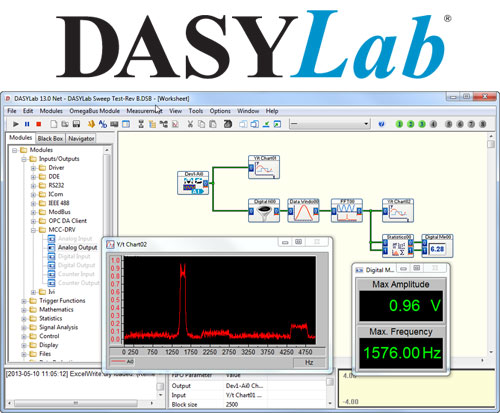500x413 pixels.
Task: Toggle green window indicator number 1
Action: coord(399,124)
